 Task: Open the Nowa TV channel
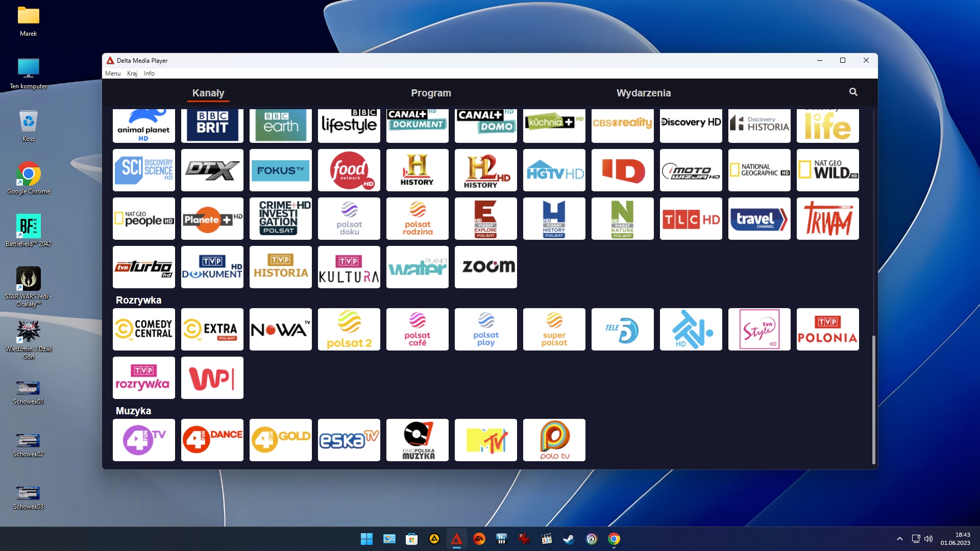(280, 329)
